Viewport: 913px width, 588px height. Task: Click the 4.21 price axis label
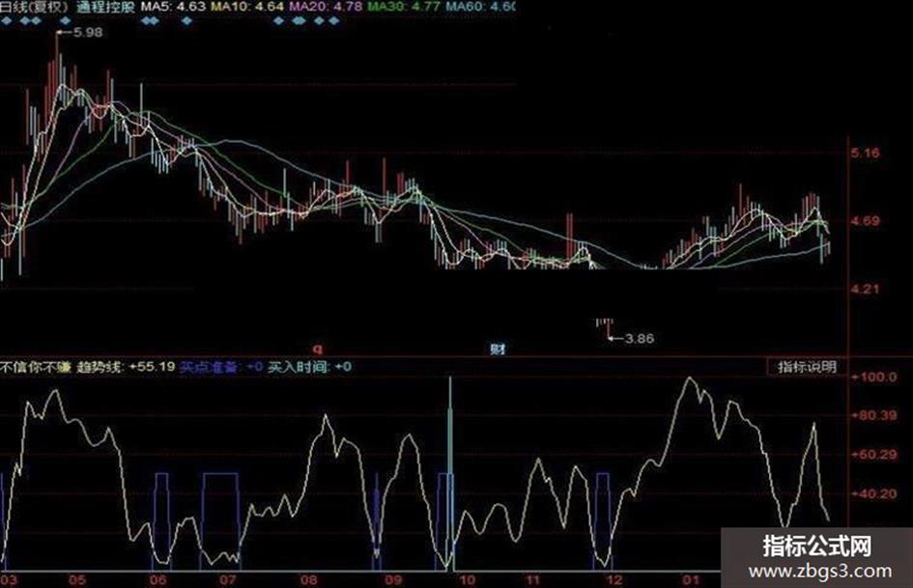pyautogui.click(x=866, y=289)
